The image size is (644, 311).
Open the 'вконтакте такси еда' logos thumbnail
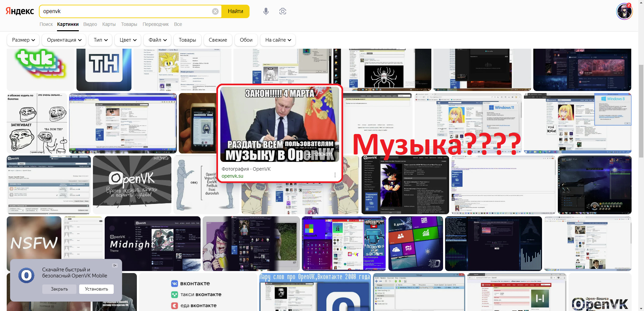198,292
